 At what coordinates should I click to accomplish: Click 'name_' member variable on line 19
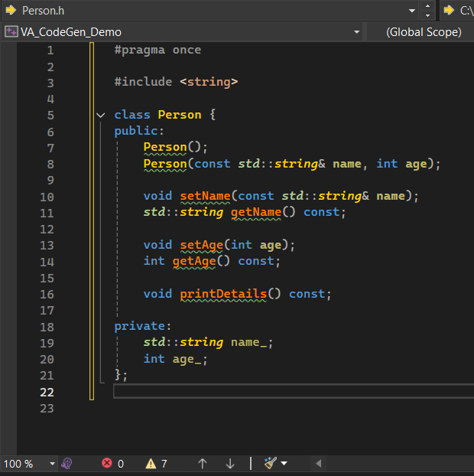249,342
